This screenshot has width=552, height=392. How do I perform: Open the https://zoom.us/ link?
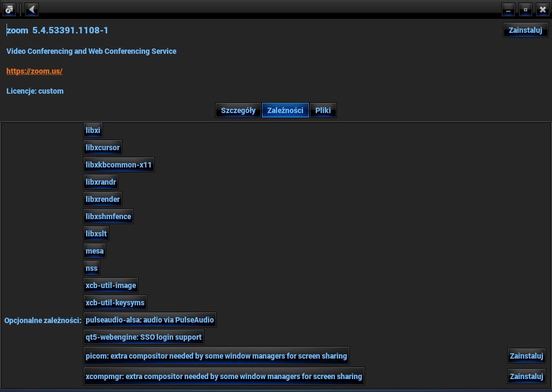[34, 71]
